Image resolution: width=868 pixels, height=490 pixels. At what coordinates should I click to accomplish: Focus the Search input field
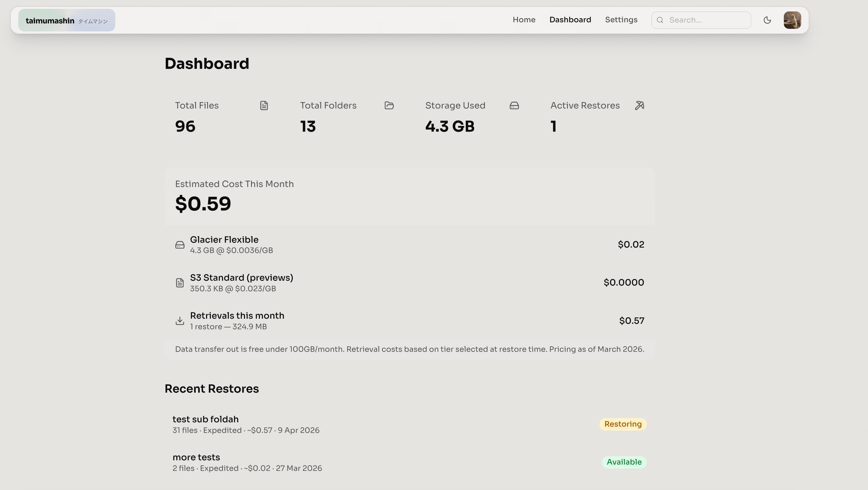pyautogui.click(x=701, y=20)
